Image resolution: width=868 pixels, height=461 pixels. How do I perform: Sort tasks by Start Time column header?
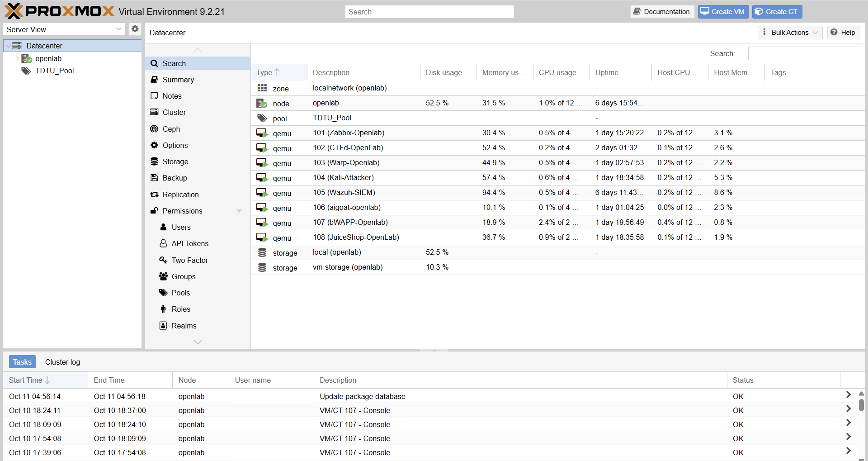pyautogui.click(x=45, y=380)
